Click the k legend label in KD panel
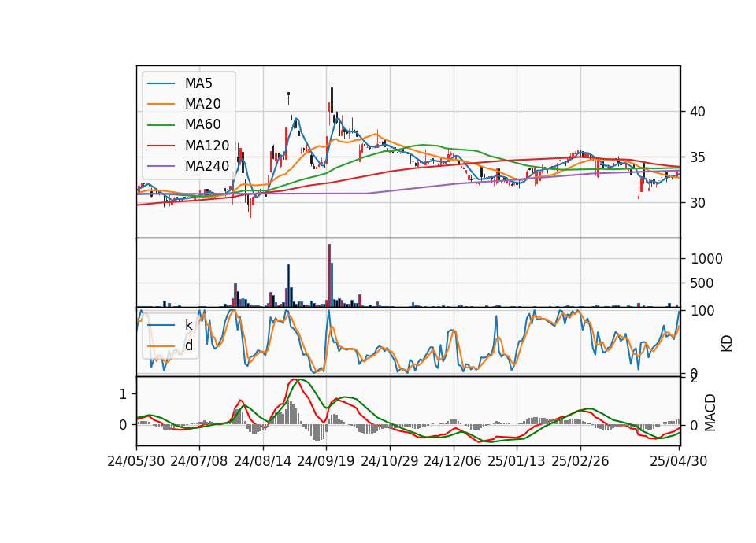Image resolution: width=756 pixels, height=543 pixels. coord(188,325)
